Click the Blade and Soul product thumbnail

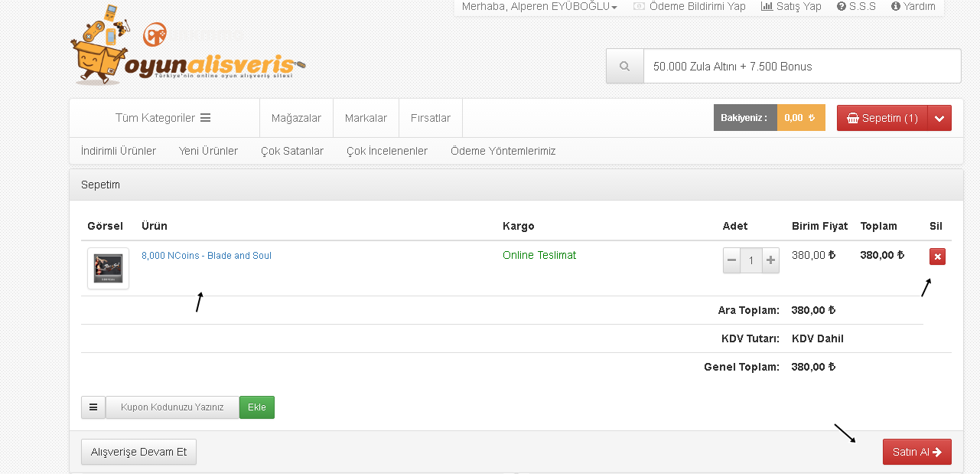pos(108,269)
